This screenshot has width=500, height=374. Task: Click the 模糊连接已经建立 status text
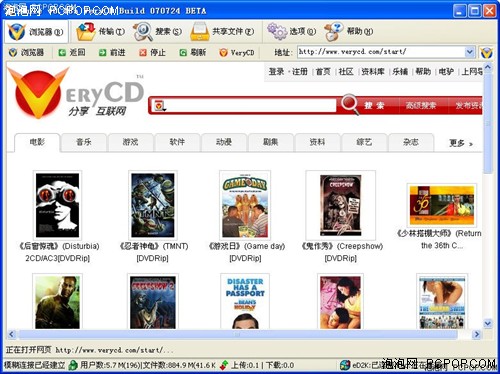tap(35, 365)
